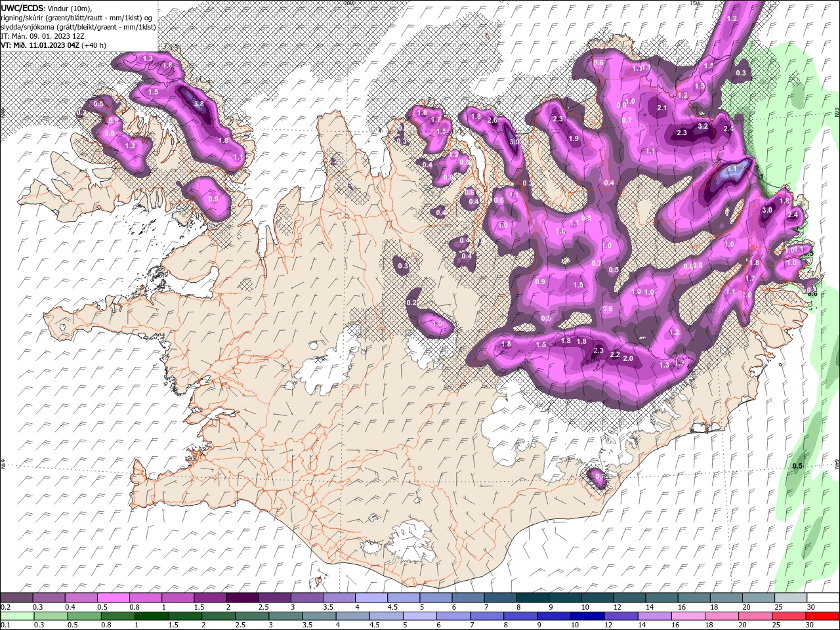Image resolution: width=840 pixels, height=630 pixels.
Task: Click the 2.0 value label
Action: [x=628, y=358]
